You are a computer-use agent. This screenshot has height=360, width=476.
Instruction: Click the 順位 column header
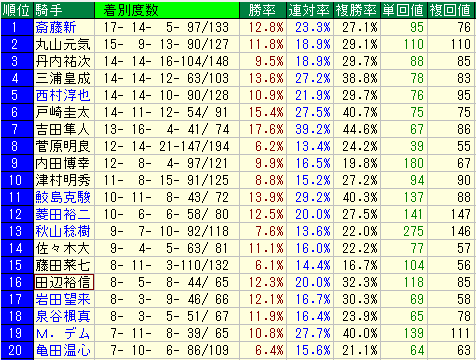pos(17,10)
